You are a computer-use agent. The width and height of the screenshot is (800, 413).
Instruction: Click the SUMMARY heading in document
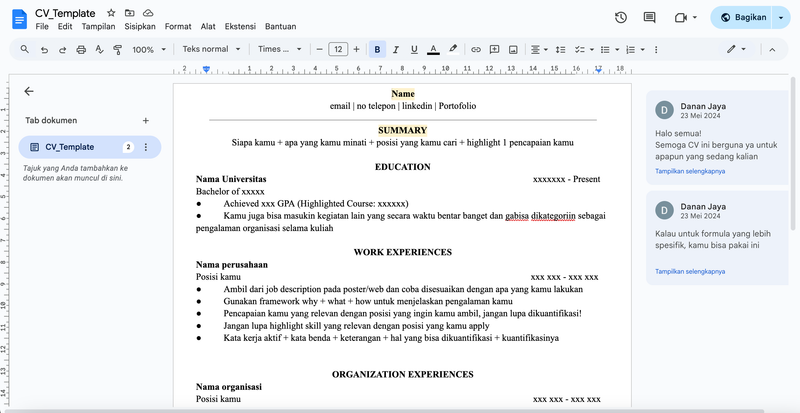403,130
